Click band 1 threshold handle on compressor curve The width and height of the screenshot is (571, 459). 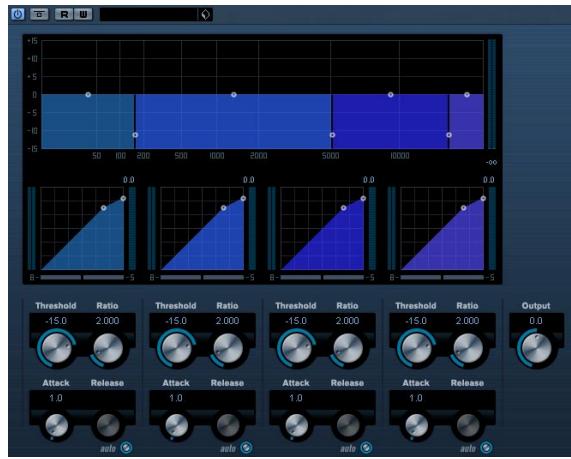click(104, 208)
